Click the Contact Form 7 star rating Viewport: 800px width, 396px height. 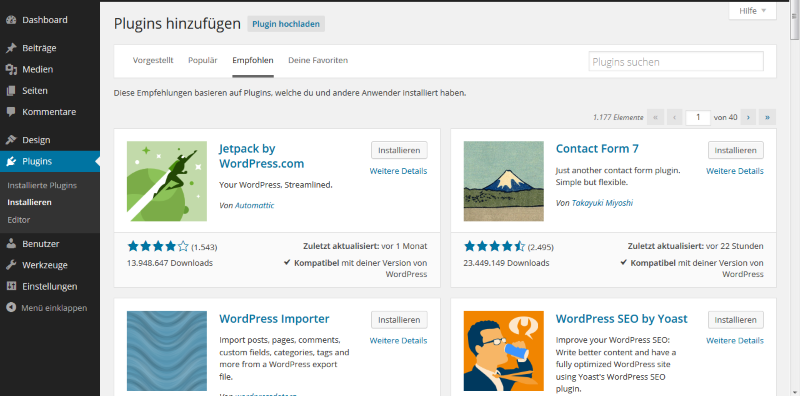[494, 247]
